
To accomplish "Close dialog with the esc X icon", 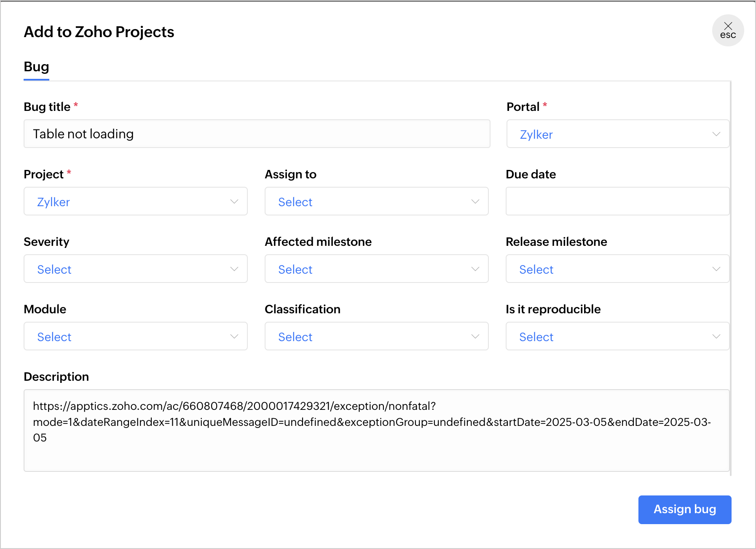I will 728,30.
